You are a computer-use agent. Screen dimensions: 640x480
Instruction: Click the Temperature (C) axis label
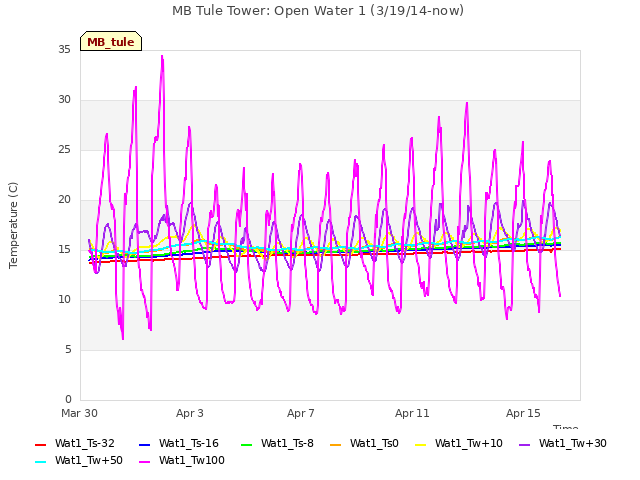pos(13,225)
